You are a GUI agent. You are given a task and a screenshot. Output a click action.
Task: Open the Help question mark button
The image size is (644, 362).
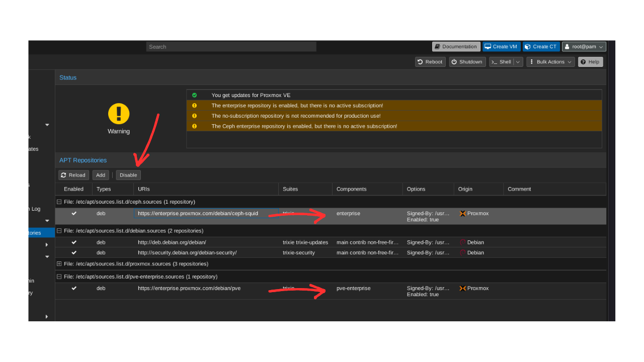(590, 62)
